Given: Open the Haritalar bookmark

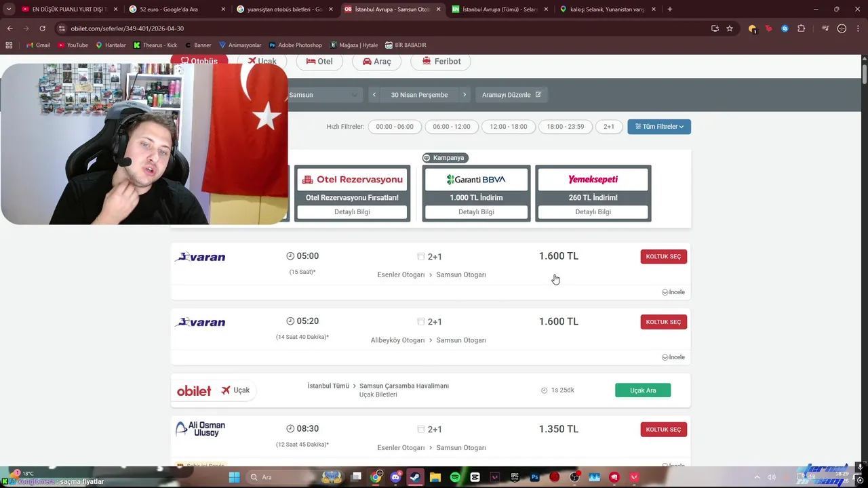Looking at the screenshot, I should pos(111,45).
